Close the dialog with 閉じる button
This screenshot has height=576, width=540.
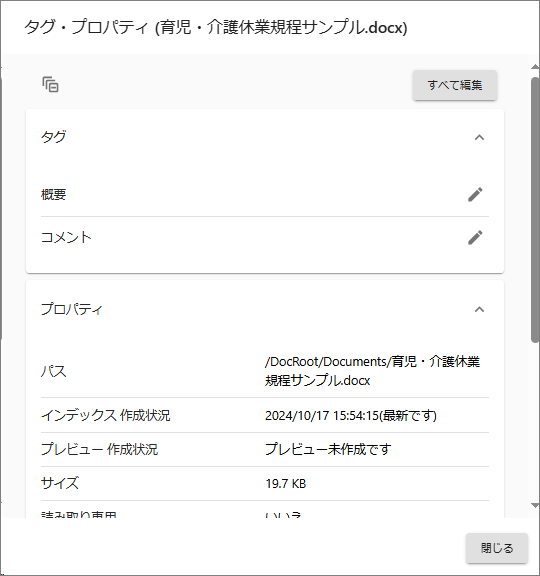tap(497, 548)
